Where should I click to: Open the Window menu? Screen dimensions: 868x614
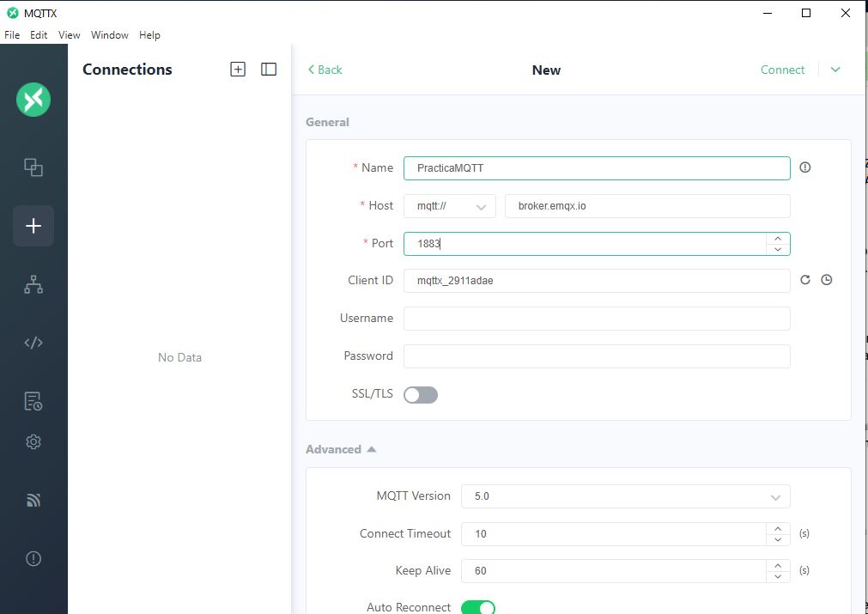tap(110, 35)
